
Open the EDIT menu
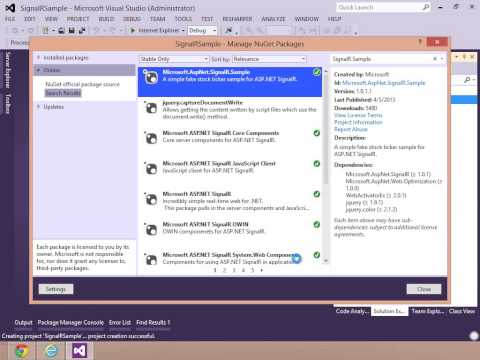click(30, 19)
